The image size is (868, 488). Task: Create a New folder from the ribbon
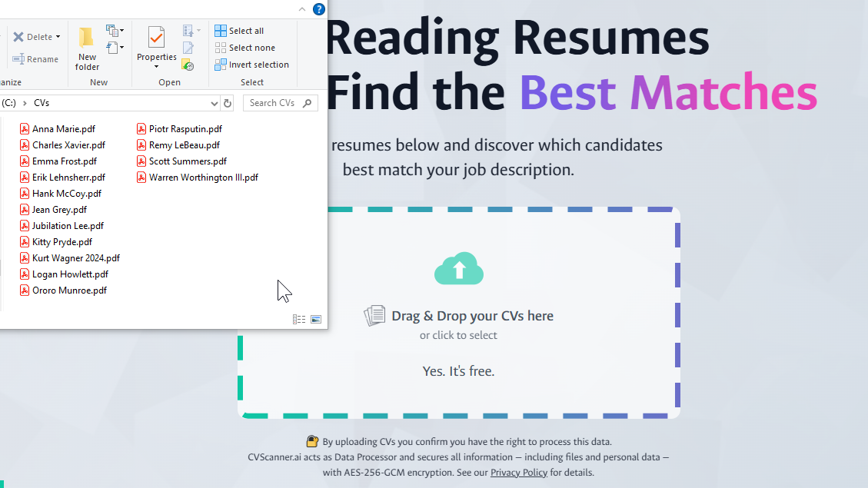click(x=87, y=48)
